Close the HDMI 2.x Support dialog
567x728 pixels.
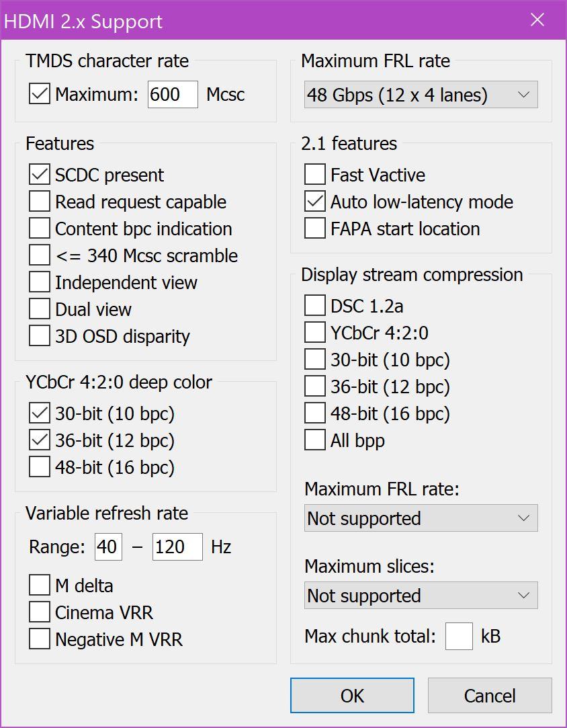537,20
